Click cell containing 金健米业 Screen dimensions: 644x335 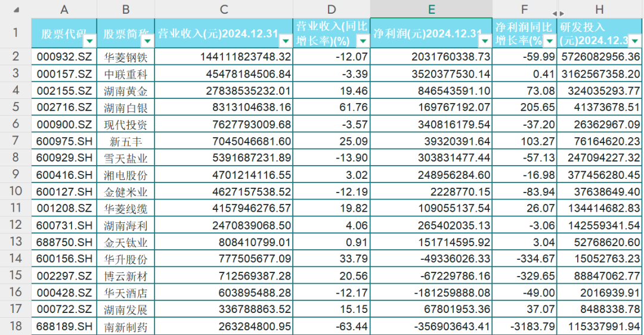click(126, 192)
